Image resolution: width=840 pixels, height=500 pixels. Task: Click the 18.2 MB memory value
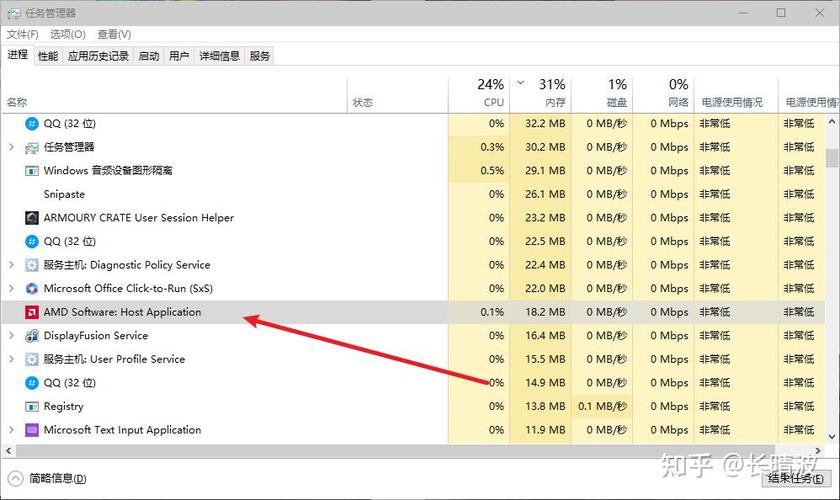pyautogui.click(x=545, y=312)
